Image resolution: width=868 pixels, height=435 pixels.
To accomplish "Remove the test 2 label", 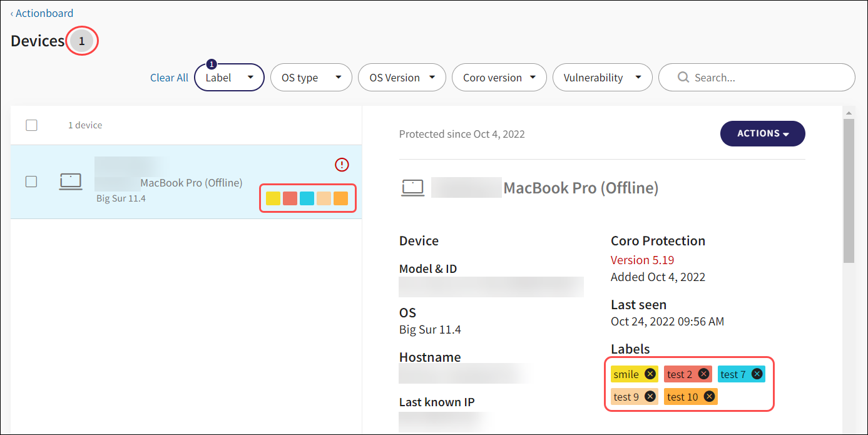I will 703,374.
